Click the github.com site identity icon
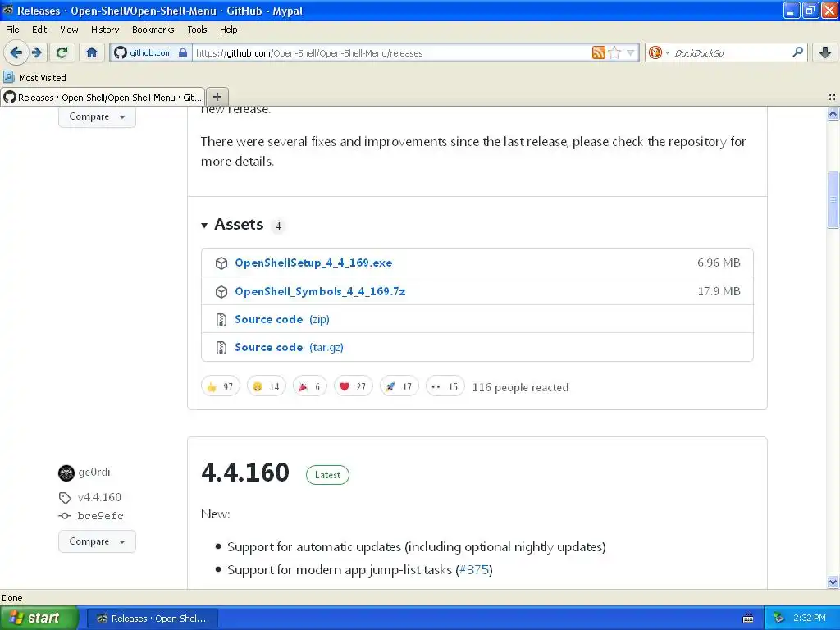The width and height of the screenshot is (840, 630). (x=121, y=52)
